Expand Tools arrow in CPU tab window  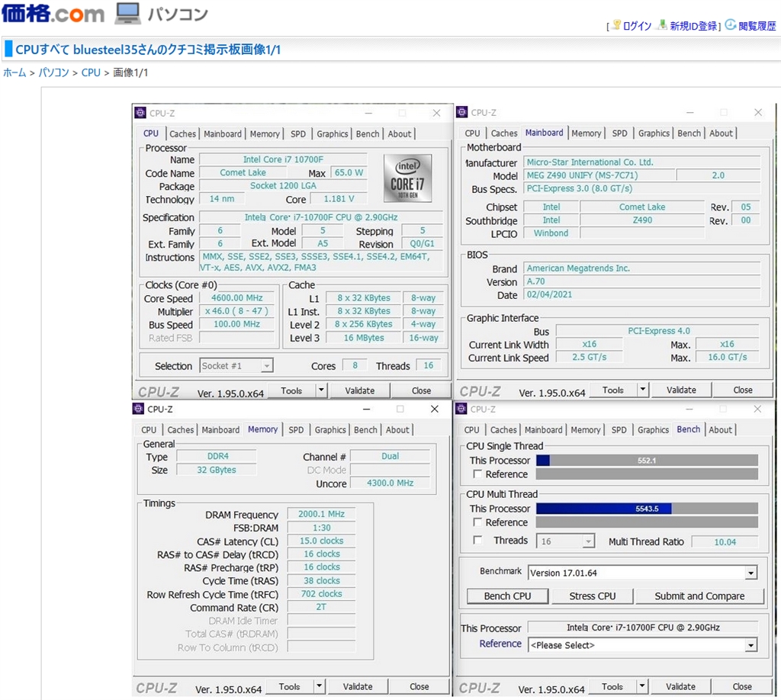(x=321, y=390)
